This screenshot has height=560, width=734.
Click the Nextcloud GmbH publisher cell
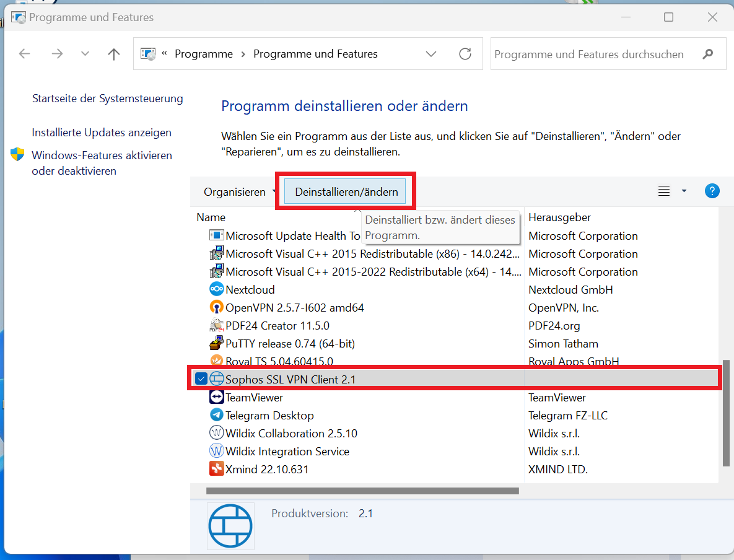coord(570,290)
